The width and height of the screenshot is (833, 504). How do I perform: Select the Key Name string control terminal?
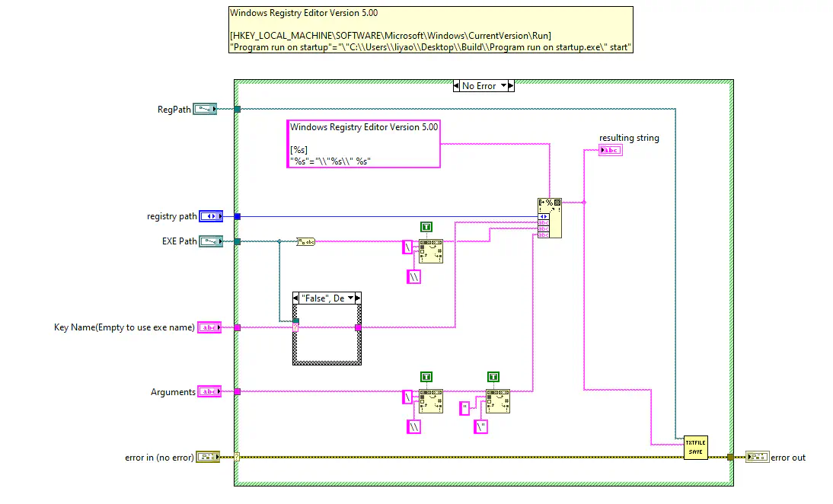[x=209, y=327]
